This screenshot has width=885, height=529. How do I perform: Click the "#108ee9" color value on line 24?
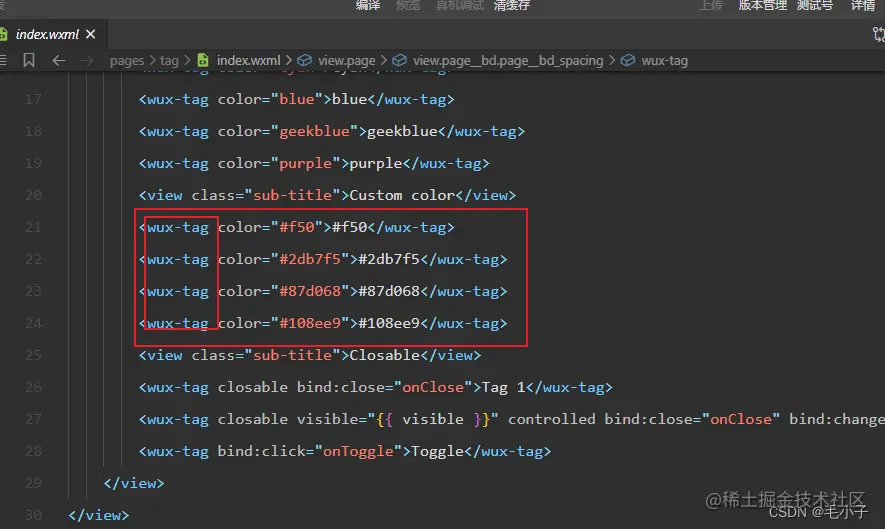tap(310, 323)
